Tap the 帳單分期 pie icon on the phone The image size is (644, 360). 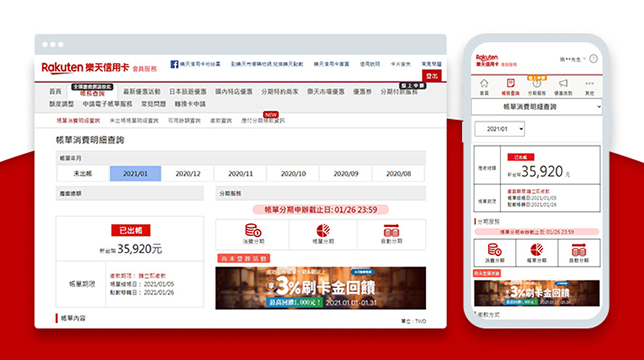[x=536, y=250]
